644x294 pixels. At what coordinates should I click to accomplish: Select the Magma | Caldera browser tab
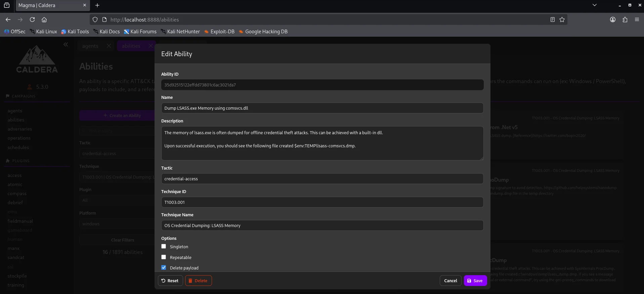[47, 5]
